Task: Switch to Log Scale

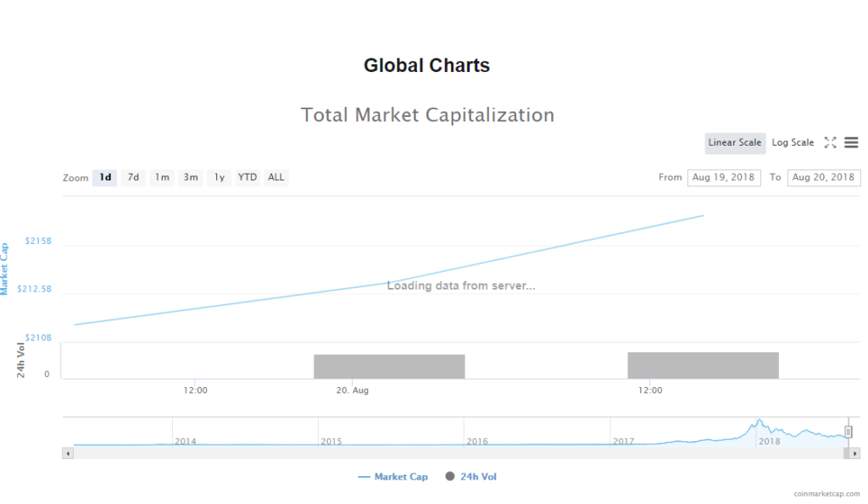Action: [x=793, y=142]
